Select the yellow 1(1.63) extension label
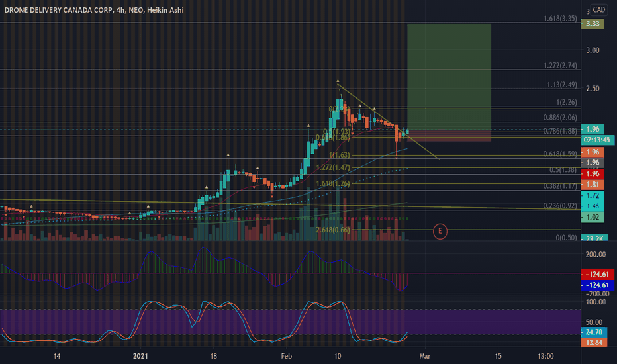The width and height of the screenshot is (617, 364). [339, 155]
